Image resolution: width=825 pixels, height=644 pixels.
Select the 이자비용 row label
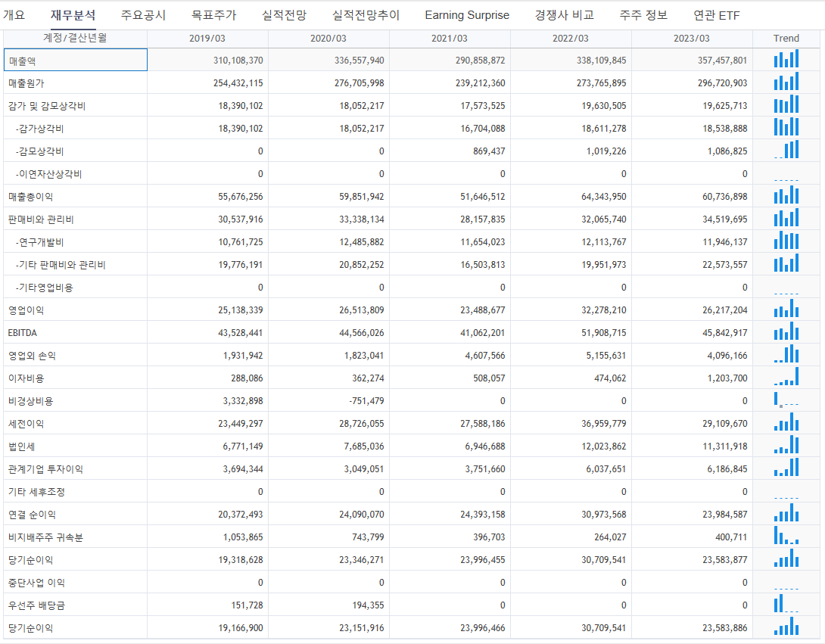click(x=26, y=378)
